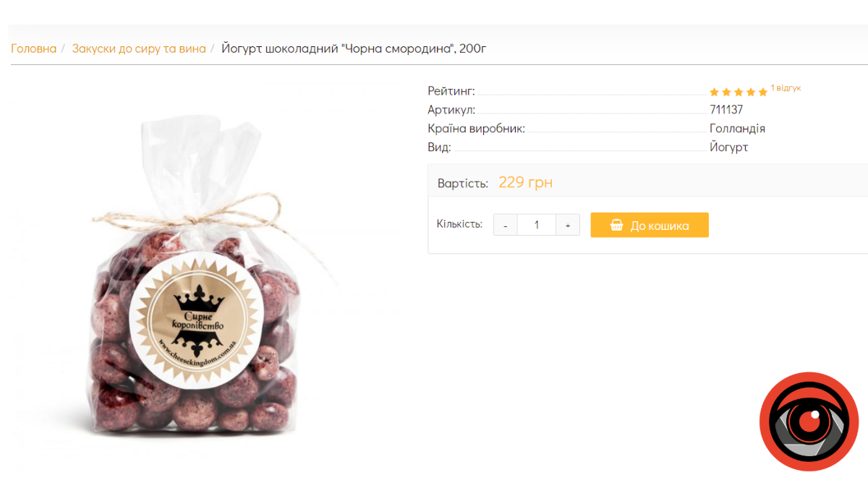Select the article number 711137
The height and width of the screenshot is (488, 868).
[726, 110]
